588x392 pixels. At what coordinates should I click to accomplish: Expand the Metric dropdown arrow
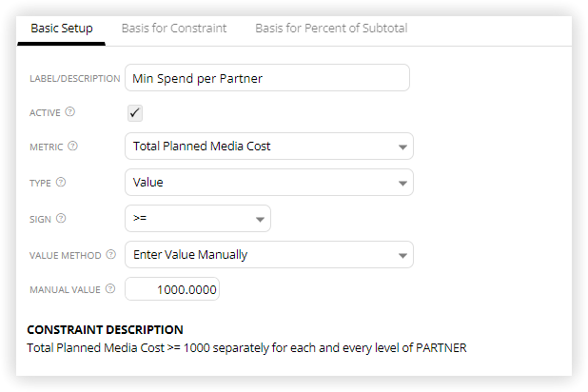pyautogui.click(x=402, y=147)
